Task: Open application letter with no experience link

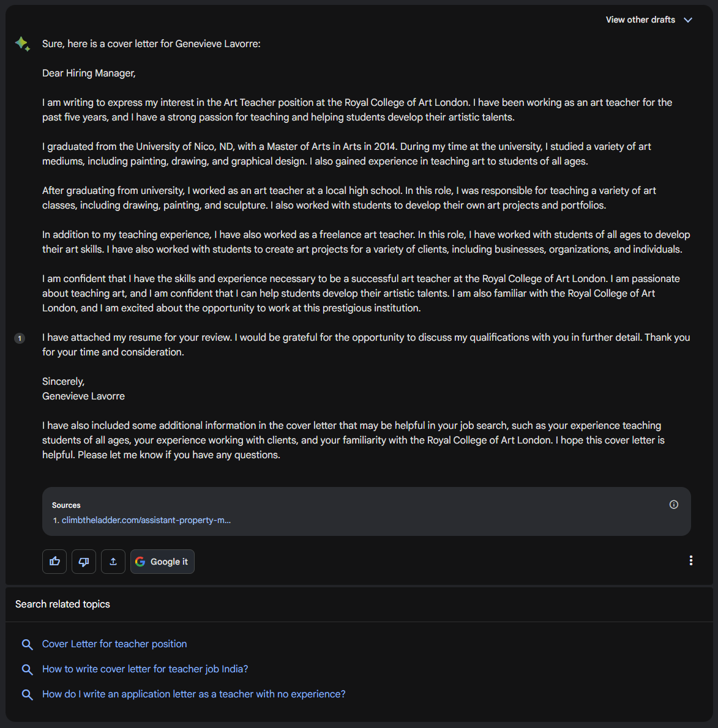Action: tap(193, 694)
